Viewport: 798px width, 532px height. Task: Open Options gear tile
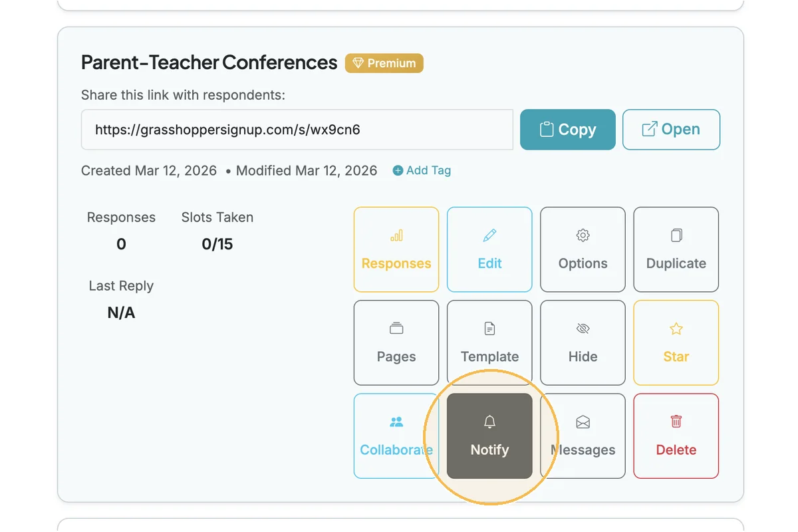pyautogui.click(x=583, y=249)
